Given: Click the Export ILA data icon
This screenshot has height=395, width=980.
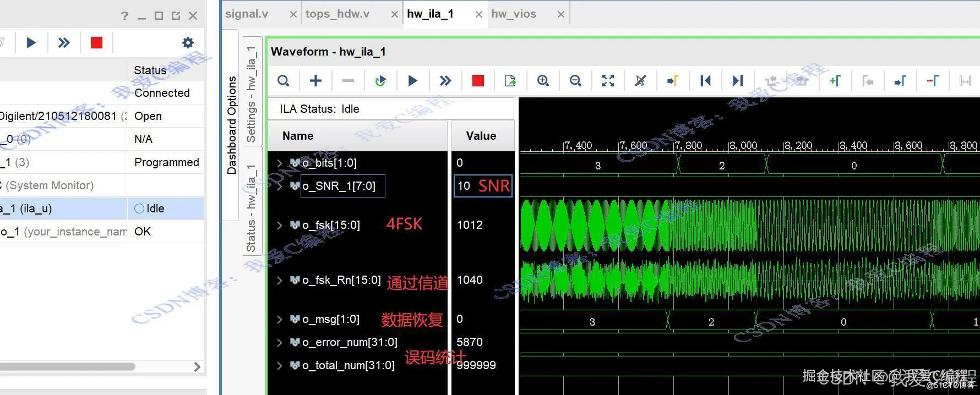Looking at the screenshot, I should coord(510,81).
